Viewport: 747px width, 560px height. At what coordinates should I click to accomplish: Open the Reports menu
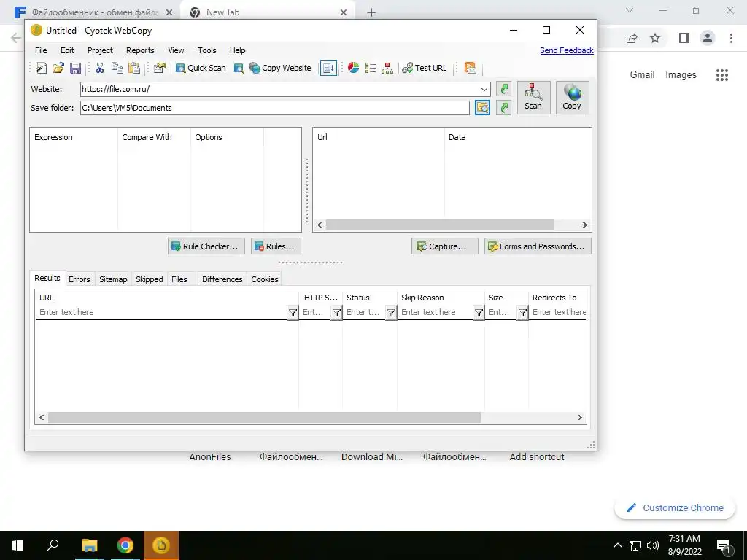coord(140,50)
